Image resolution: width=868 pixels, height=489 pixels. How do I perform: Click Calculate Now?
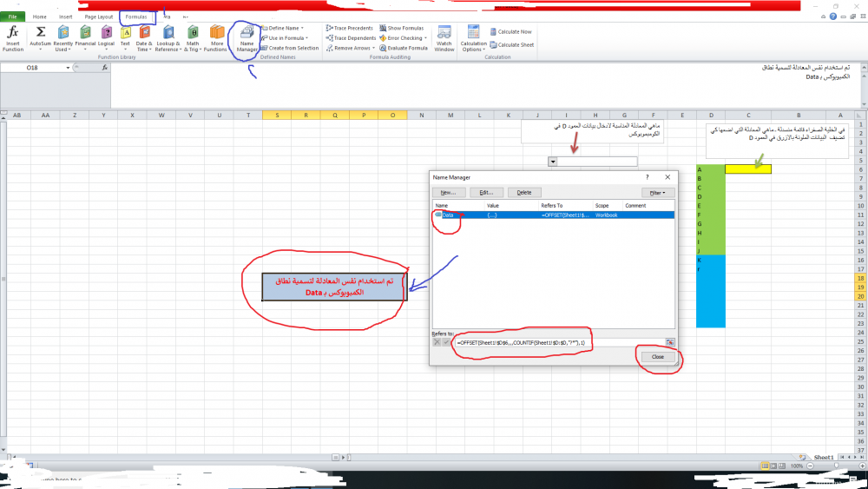[x=510, y=31]
